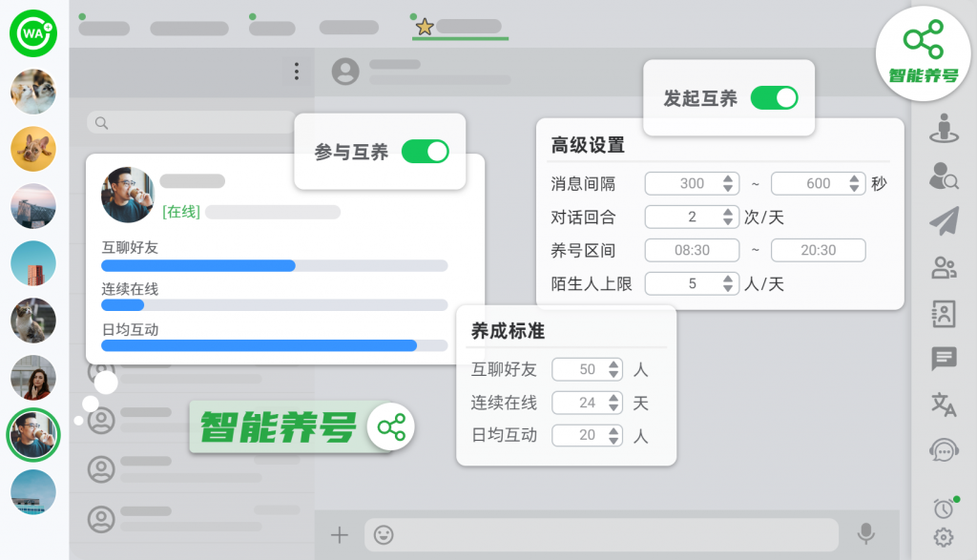Click the WA logo icon

pyautogui.click(x=33, y=33)
